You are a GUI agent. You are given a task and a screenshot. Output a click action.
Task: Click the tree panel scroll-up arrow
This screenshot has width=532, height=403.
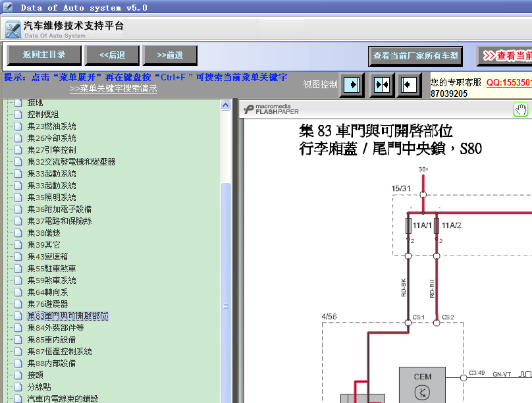(226, 105)
